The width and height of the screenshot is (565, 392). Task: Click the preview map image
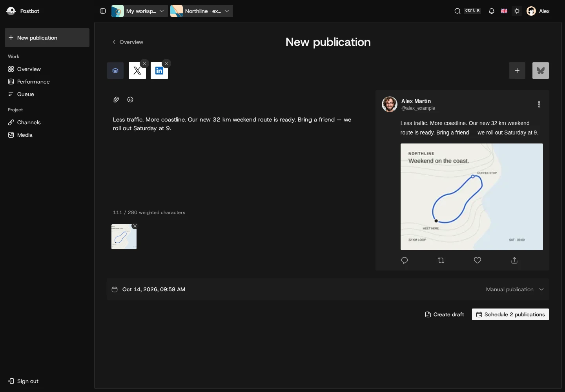[472, 197]
